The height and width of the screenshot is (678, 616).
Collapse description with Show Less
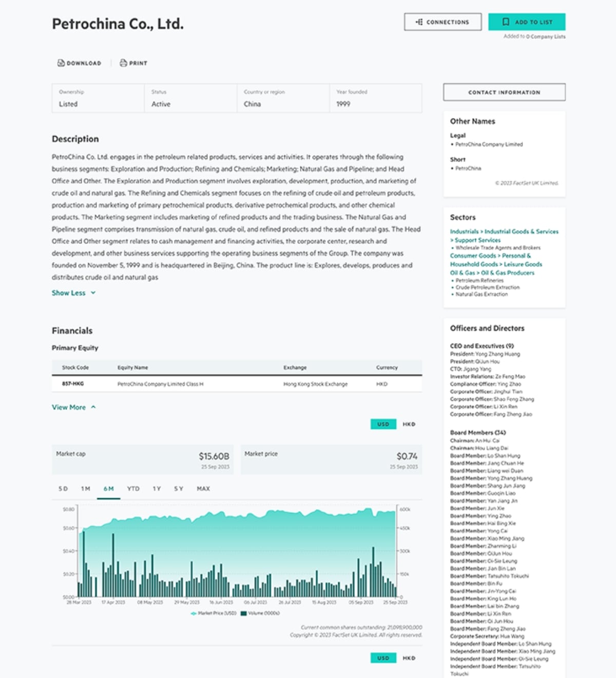click(x=69, y=293)
